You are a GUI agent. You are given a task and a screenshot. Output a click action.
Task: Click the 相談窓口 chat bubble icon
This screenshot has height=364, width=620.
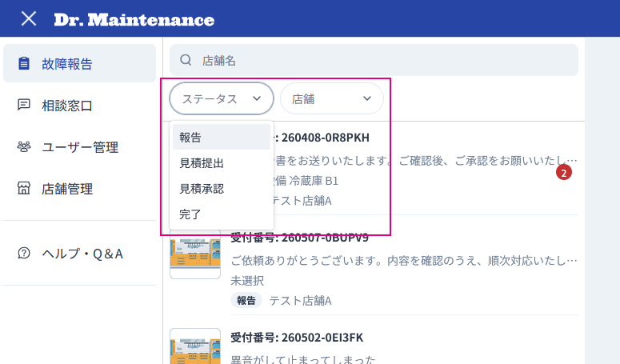[x=24, y=105]
